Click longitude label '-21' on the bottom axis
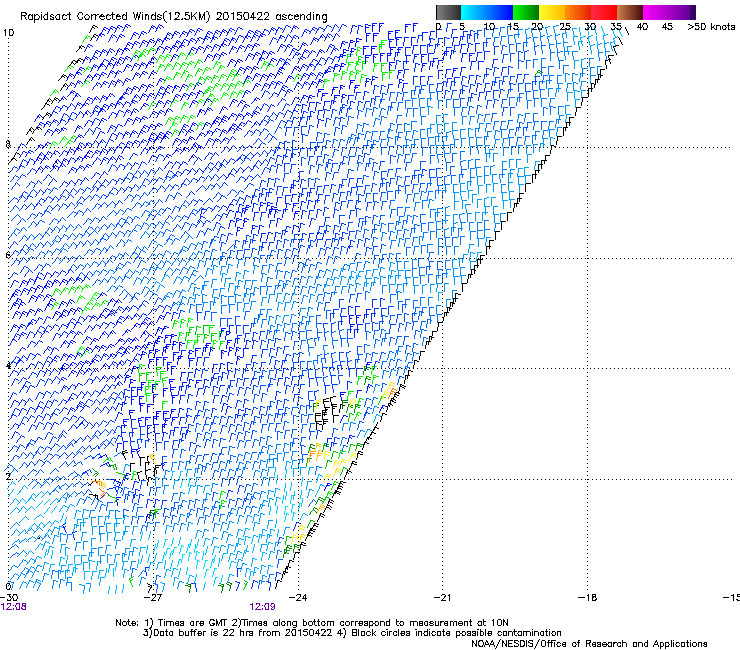 (x=442, y=597)
